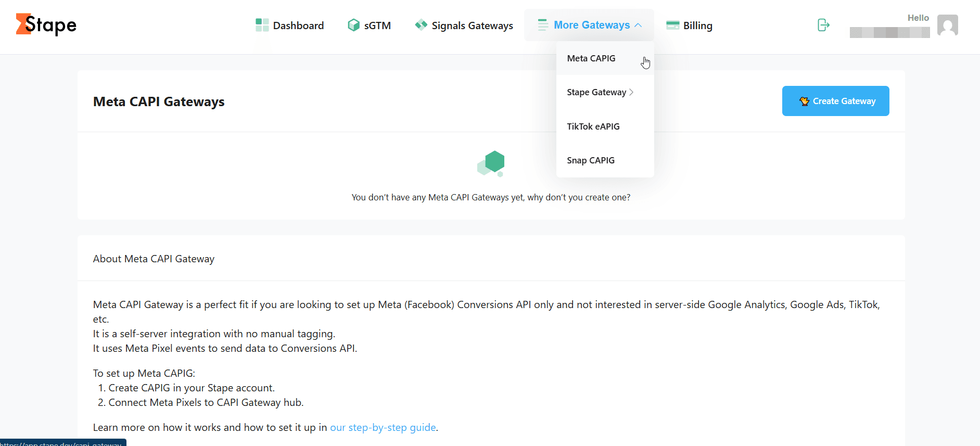Click the 'You don't have any Meta CAPI Gateways' message
Screen dimensions: 980x446
coord(491,197)
